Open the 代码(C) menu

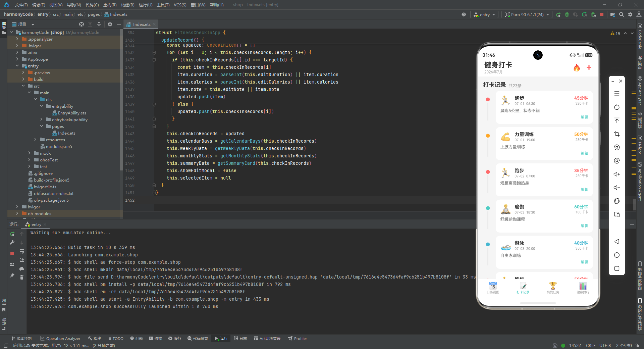pos(92,5)
